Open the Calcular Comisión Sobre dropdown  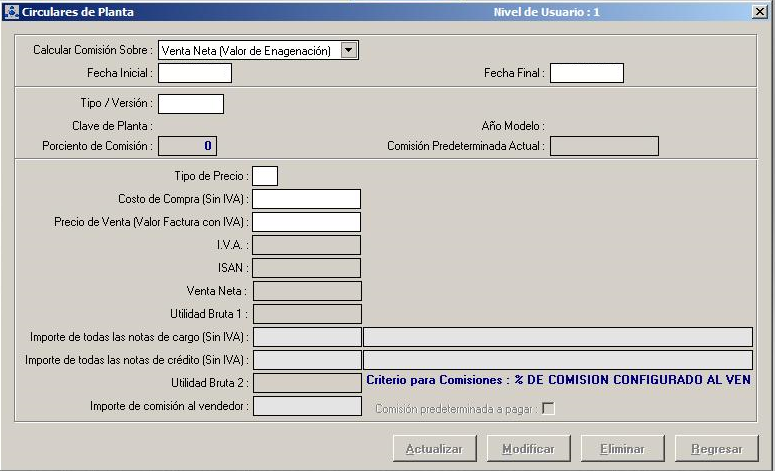(348, 50)
